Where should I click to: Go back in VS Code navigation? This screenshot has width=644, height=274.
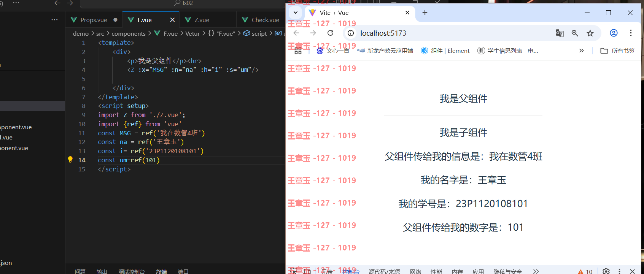coord(57,3)
